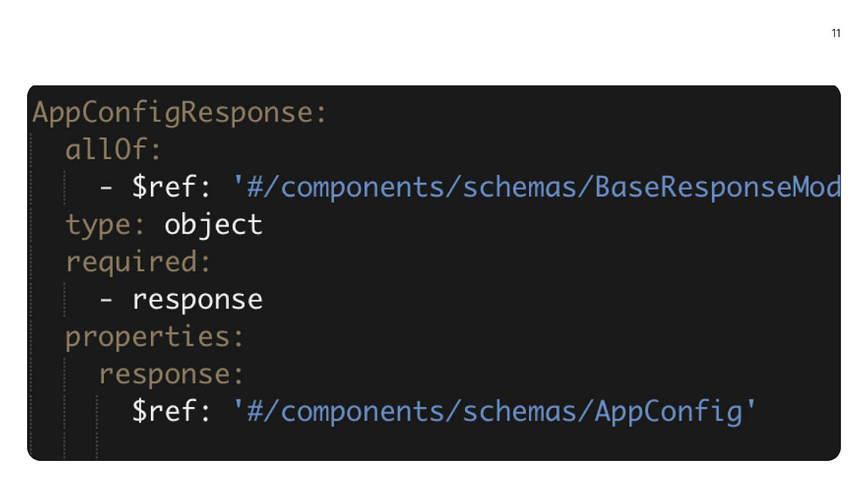Click the dash before the required response item
The height and width of the screenshot is (488, 868).
pos(106,300)
